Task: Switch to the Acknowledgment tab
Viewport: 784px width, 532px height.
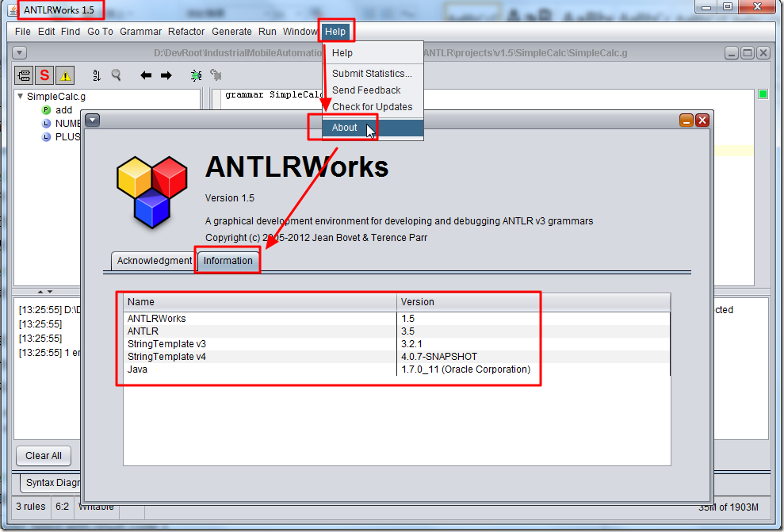Action: (154, 261)
